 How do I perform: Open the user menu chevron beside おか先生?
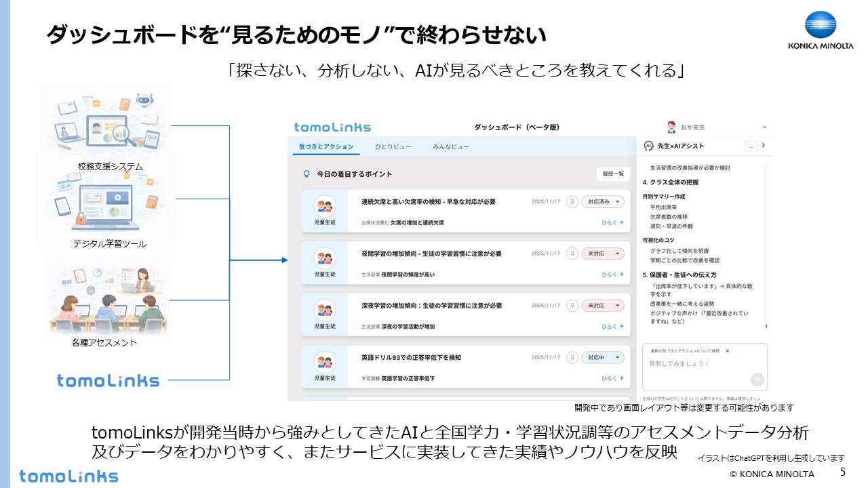[764, 127]
